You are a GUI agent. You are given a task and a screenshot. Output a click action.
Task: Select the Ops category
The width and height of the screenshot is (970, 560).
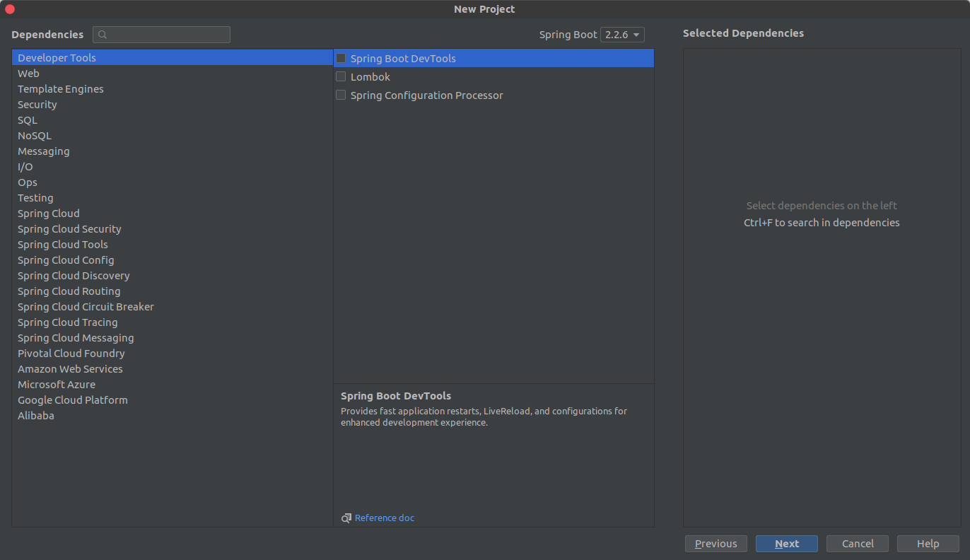(x=173, y=182)
